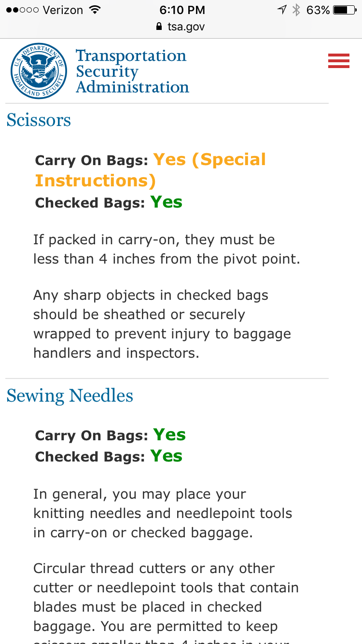
Task: Click green Yes for Scissors Checked Bags
Action: (166, 202)
